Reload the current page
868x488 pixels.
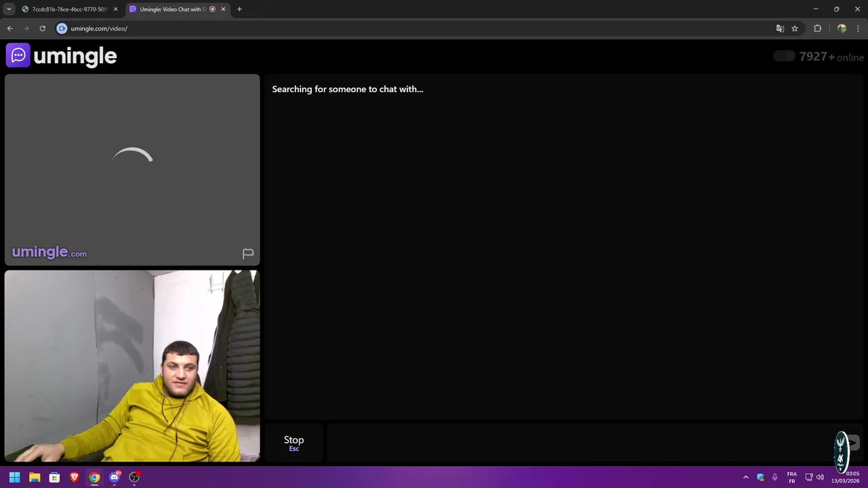(x=42, y=28)
